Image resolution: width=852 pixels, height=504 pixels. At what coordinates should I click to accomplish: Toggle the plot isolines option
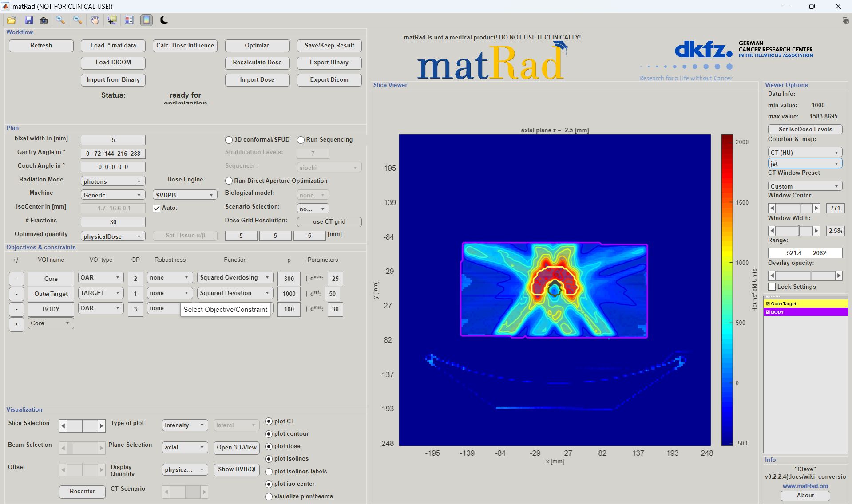pos(269,459)
